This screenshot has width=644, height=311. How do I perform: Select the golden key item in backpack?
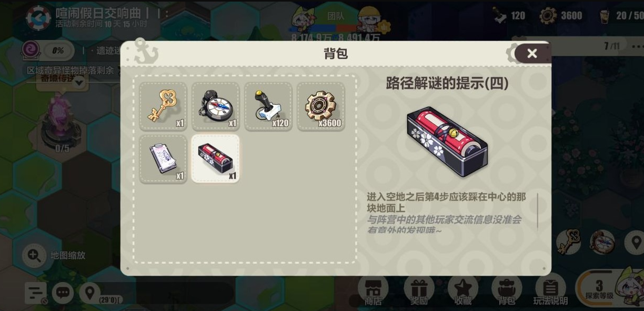[163, 106]
